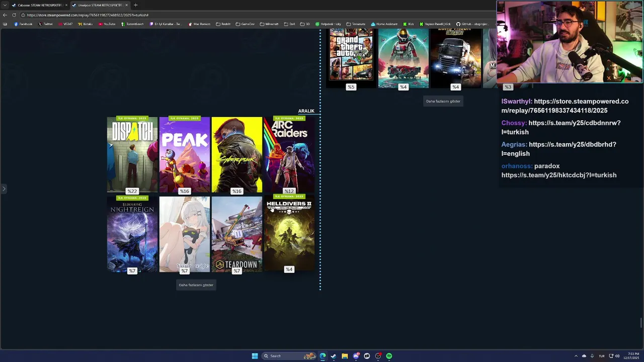Open the En İyi Kanallar bookmark
This screenshot has height=362, width=644.
coord(167,24)
